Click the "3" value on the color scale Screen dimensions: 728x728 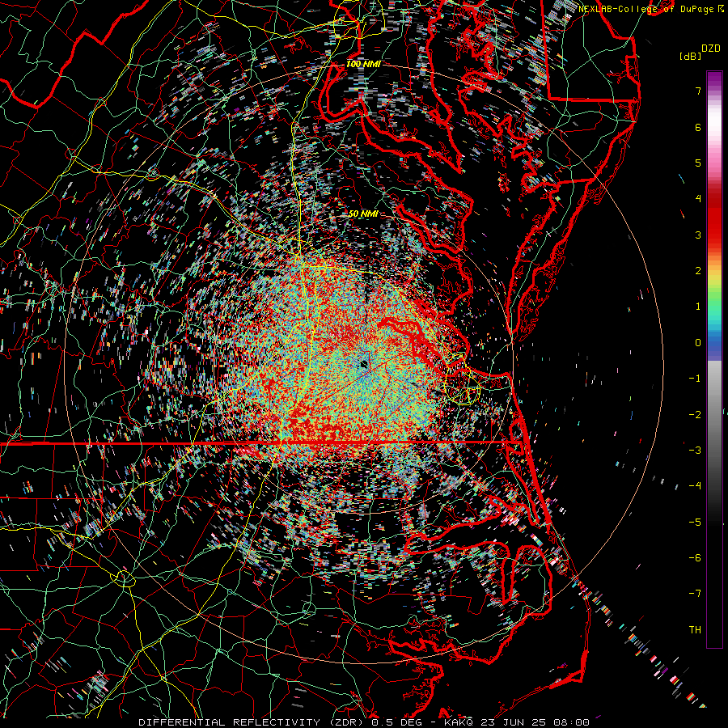coord(698,235)
